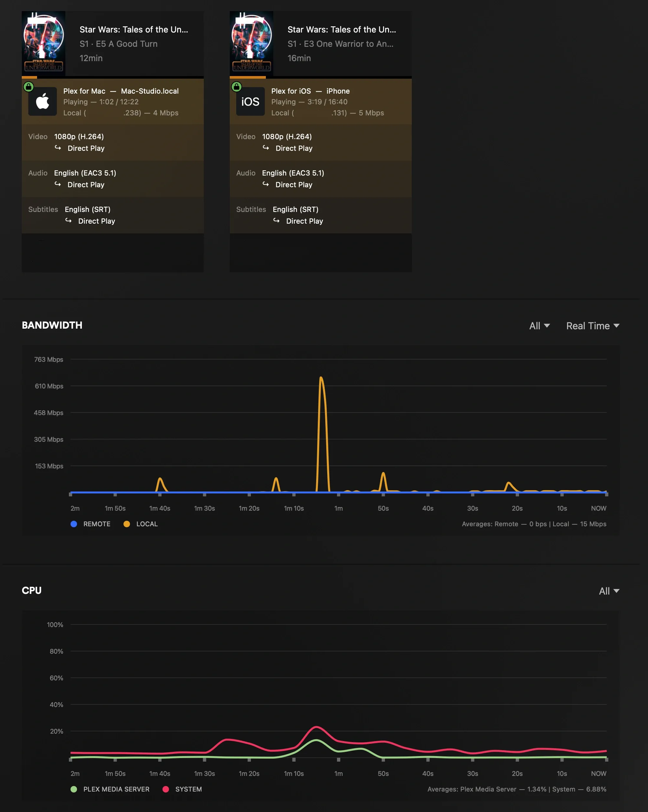Click Playing — 1:02 / 12:22 status

(x=101, y=102)
